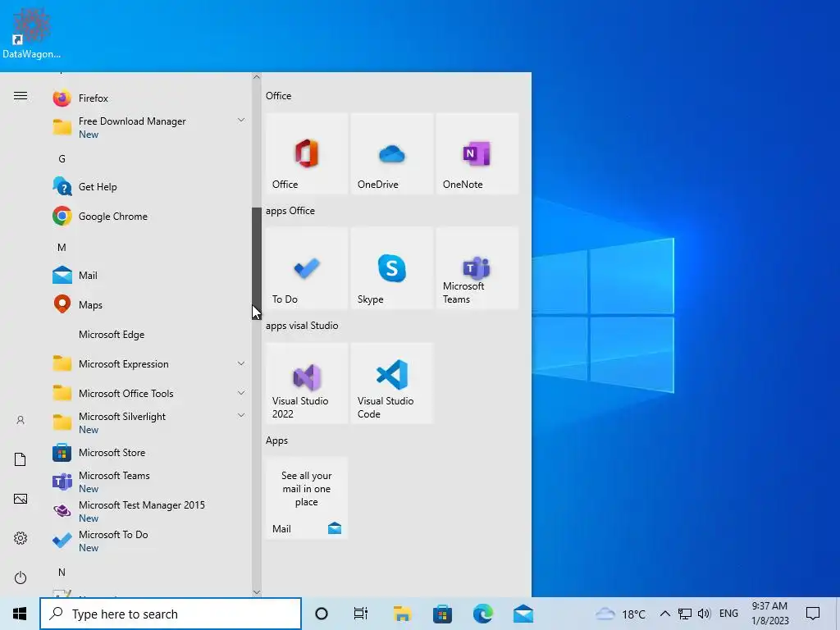Open Cortana from the taskbar

click(322, 614)
